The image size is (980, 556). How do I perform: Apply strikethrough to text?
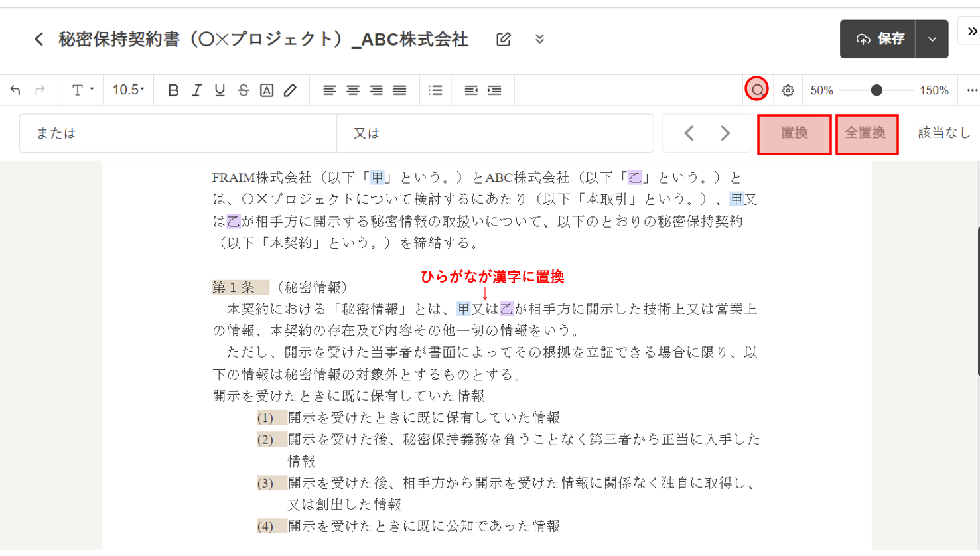(x=244, y=90)
